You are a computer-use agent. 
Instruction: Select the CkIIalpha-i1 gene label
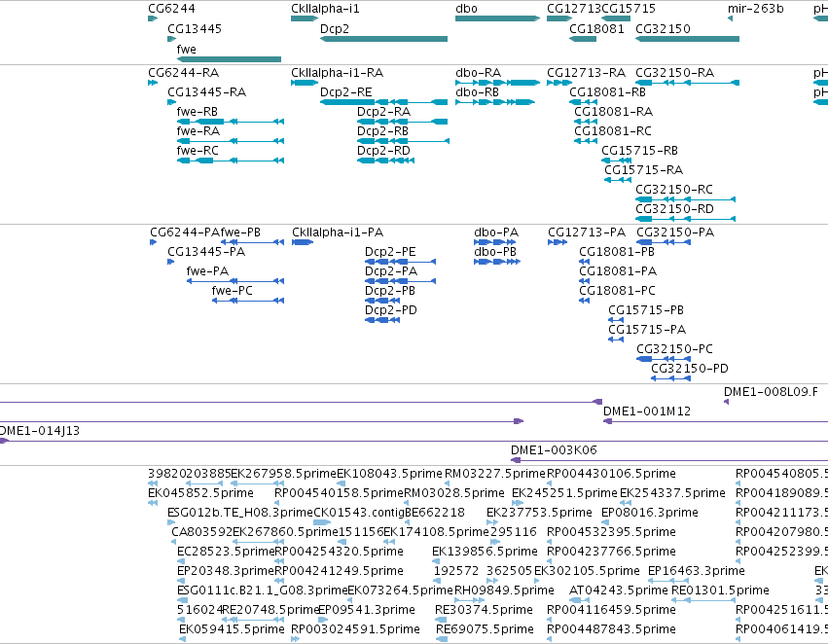coord(325,9)
